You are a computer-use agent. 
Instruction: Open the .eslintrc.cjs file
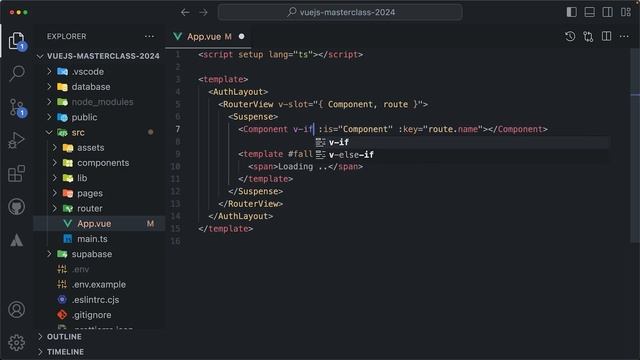coord(99,300)
